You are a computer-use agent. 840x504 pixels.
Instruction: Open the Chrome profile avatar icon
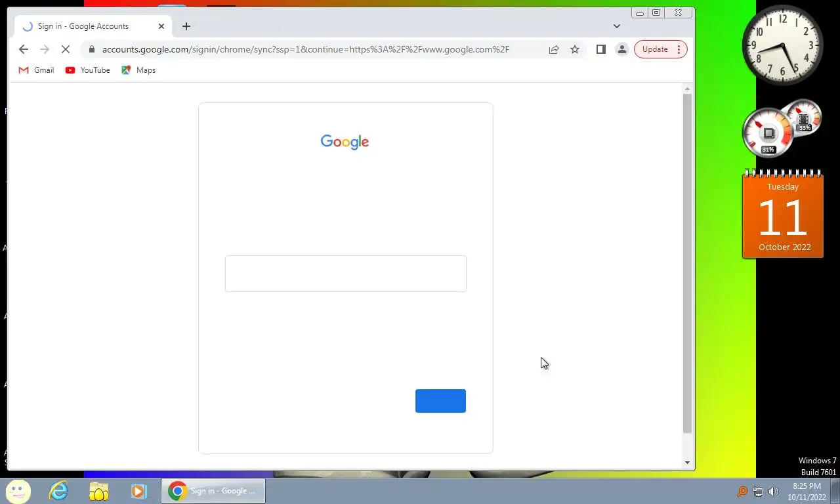622,49
